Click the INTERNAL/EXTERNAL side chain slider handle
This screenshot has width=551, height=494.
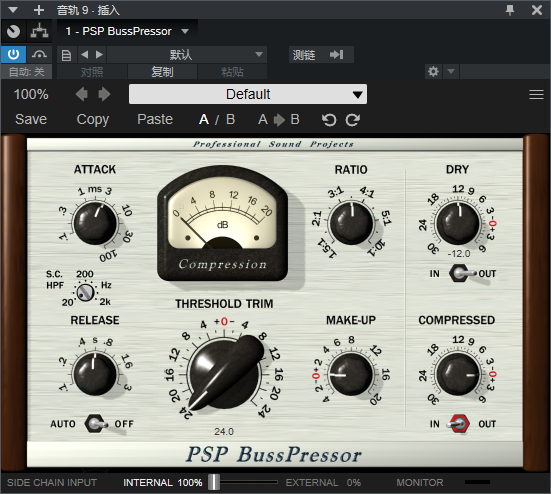[214, 482]
